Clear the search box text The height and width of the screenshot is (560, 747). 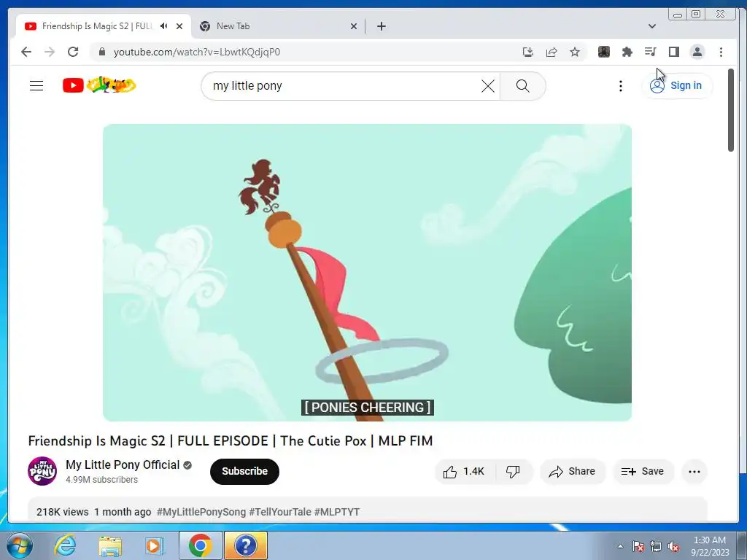tap(488, 86)
